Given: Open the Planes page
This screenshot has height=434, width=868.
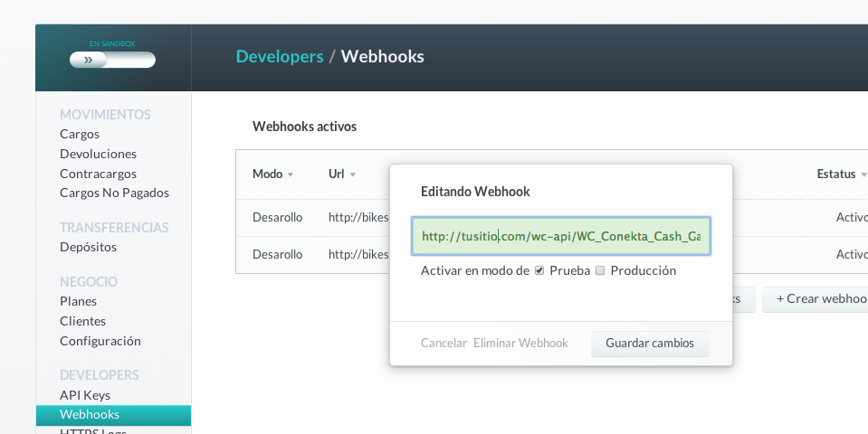Looking at the screenshot, I should (x=78, y=301).
